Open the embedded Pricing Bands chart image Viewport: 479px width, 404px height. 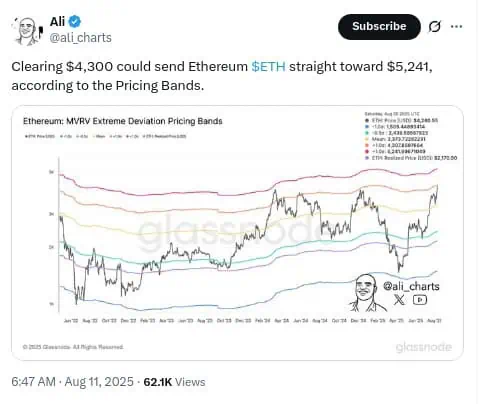[237, 233]
